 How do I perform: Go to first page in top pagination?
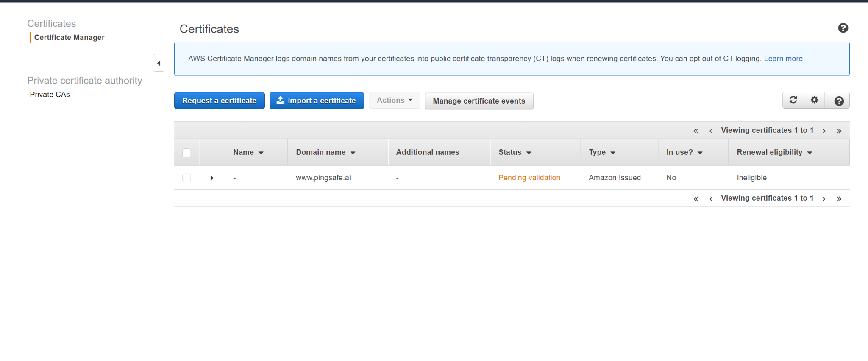coord(696,131)
